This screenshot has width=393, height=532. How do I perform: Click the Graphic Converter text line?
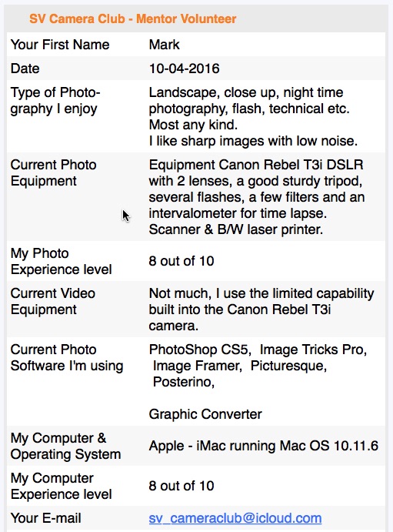click(205, 414)
